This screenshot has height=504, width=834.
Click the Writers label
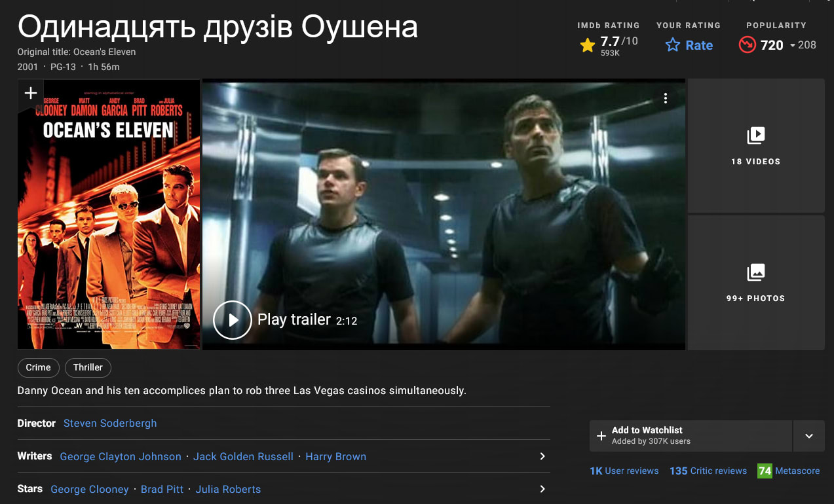click(x=35, y=456)
